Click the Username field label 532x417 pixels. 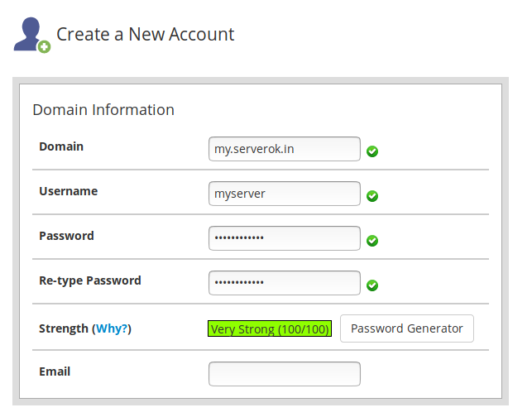[x=68, y=191]
